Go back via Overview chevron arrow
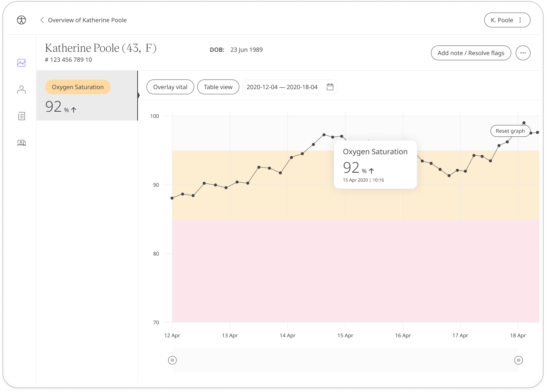The height and width of the screenshot is (392, 546). [x=42, y=20]
